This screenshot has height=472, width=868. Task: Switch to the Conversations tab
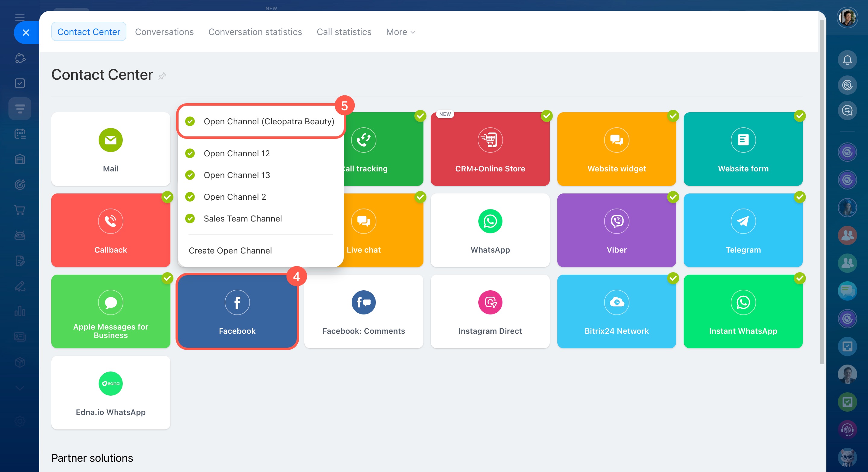[164, 32]
